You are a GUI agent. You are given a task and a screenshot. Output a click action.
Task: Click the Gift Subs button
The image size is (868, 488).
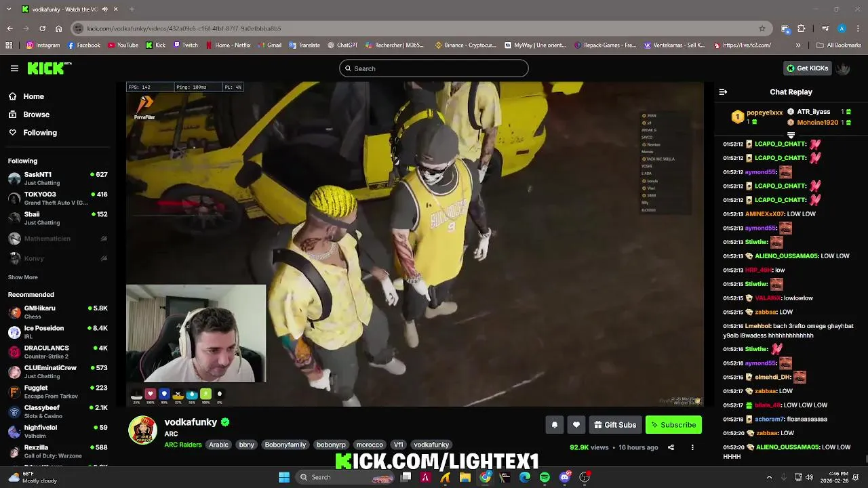click(x=615, y=425)
